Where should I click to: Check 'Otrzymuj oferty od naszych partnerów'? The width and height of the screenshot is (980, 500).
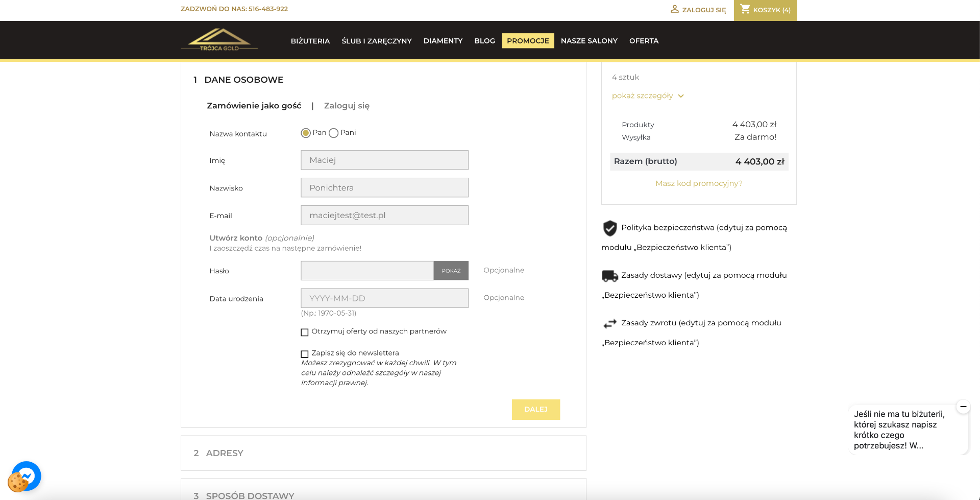coord(305,332)
